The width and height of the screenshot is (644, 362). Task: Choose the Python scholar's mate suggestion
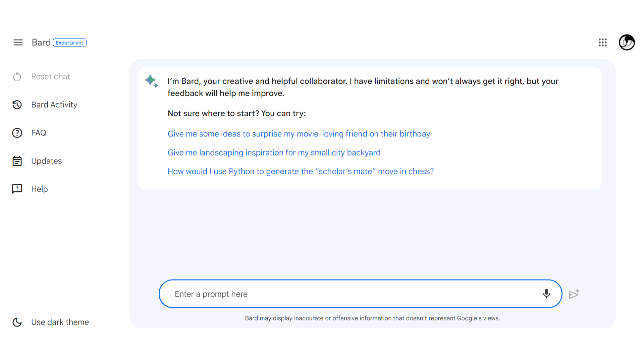coord(301,171)
